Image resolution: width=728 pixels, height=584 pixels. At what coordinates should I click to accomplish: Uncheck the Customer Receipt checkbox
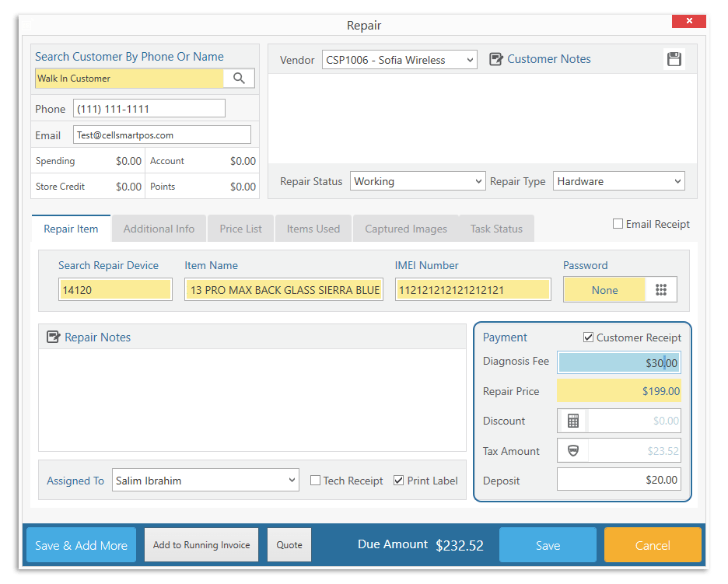click(589, 337)
